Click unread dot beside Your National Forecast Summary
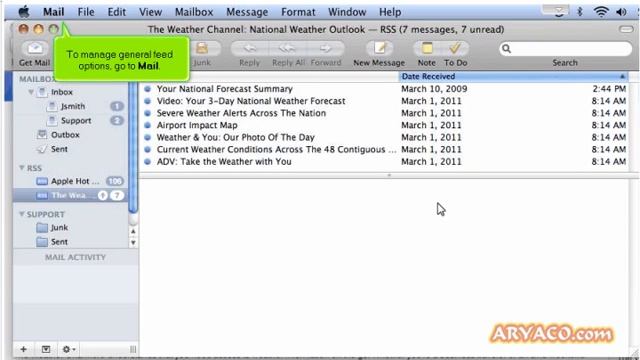 [147, 89]
